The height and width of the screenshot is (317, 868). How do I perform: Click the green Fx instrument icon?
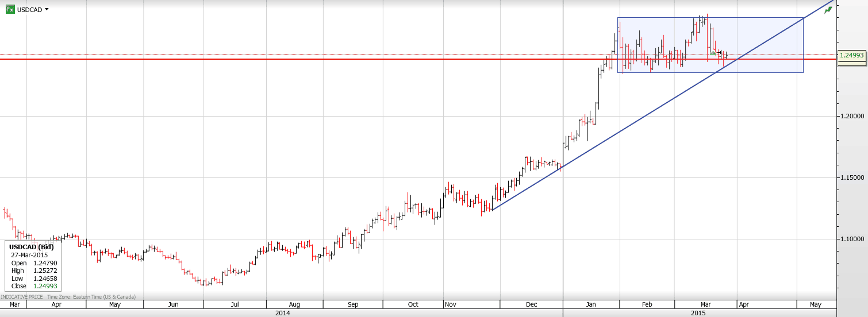pyautogui.click(x=10, y=9)
